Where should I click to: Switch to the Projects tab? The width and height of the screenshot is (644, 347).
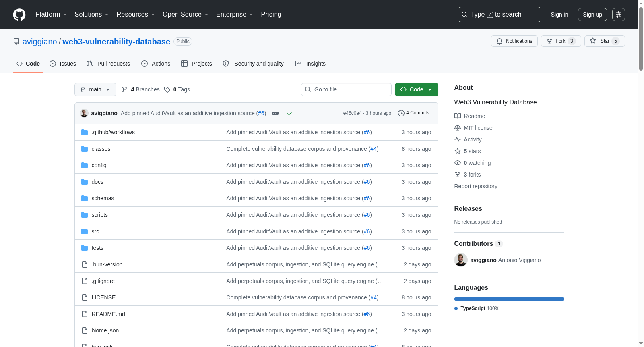[196, 64]
